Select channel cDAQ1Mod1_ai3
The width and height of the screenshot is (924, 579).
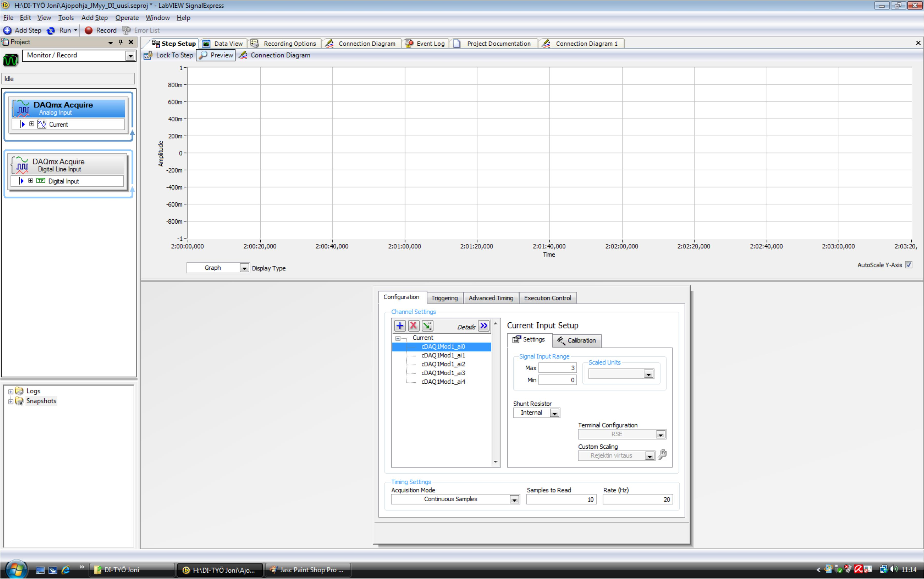443,373
